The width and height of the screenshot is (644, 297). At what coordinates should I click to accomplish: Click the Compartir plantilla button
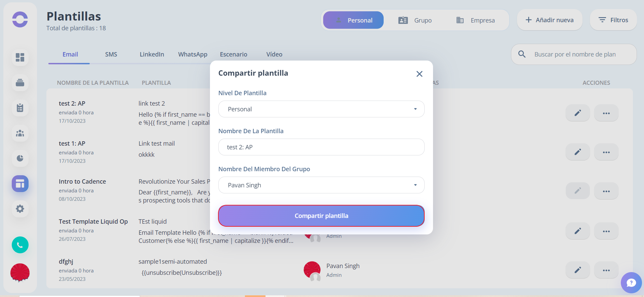321,216
